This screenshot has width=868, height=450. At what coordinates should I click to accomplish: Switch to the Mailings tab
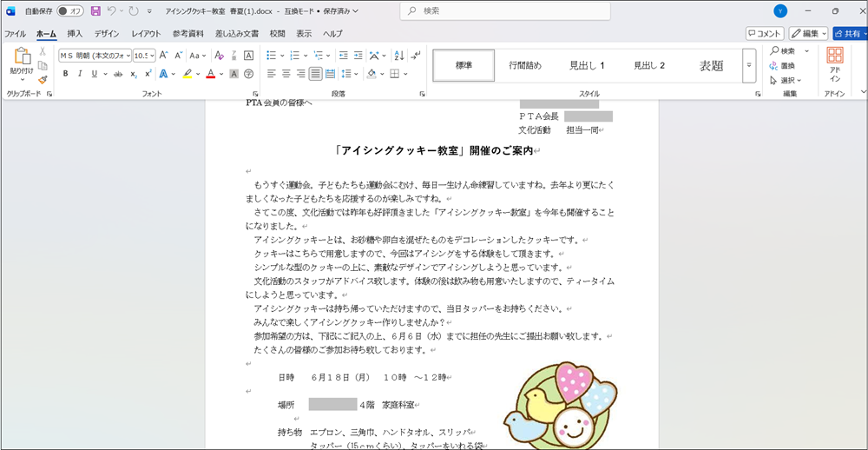click(237, 33)
